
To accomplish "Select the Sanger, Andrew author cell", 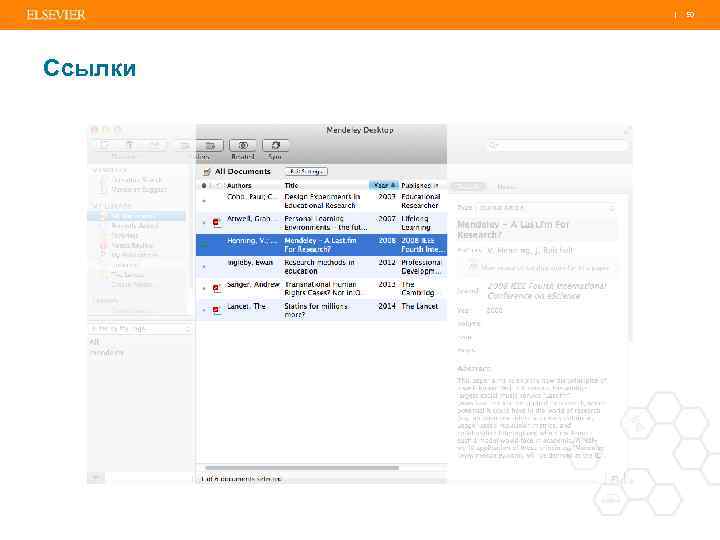I will tap(253, 284).
